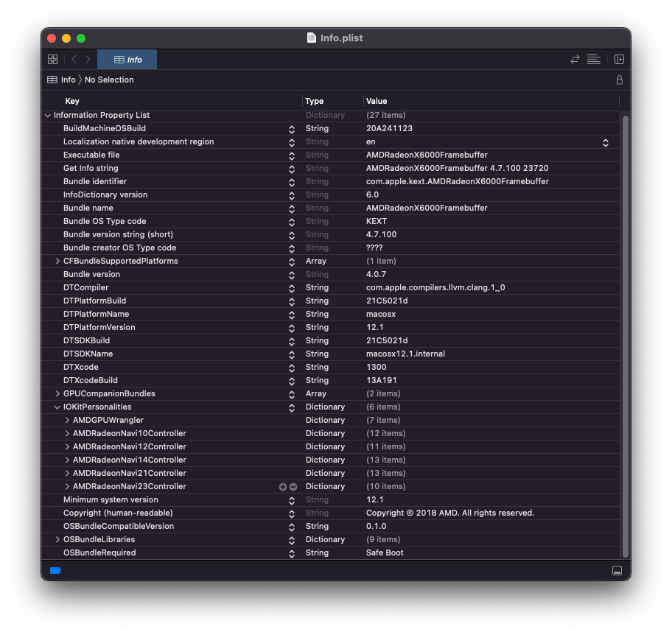Screen dimensions: 672x635
Task: Change the type stepper for DTCompiler
Action: pyautogui.click(x=292, y=288)
